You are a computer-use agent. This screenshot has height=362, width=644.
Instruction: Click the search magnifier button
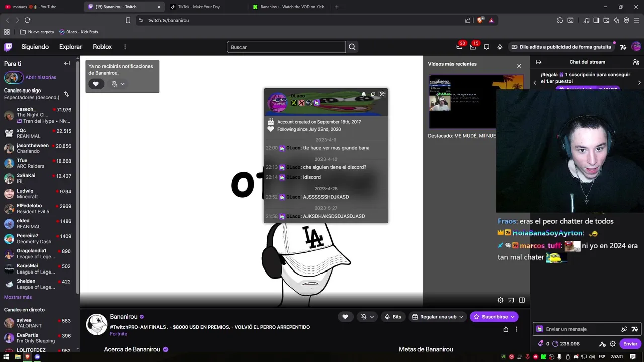[352, 47]
